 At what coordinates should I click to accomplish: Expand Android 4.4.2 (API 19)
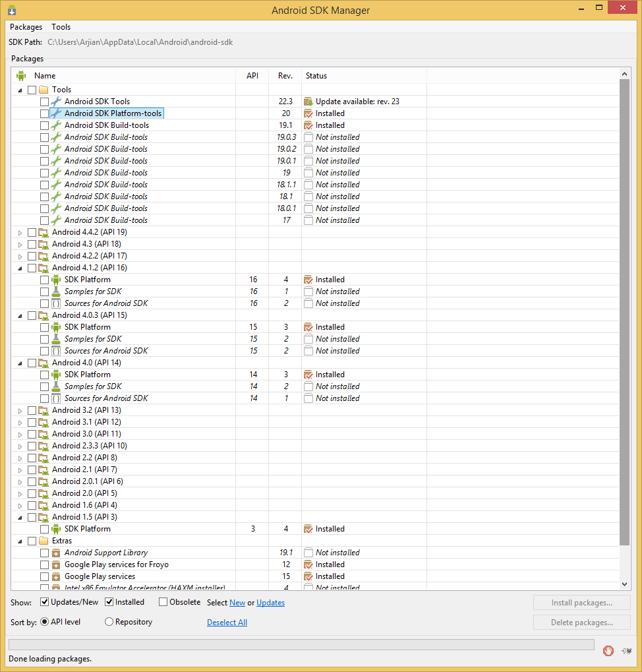[x=20, y=233]
